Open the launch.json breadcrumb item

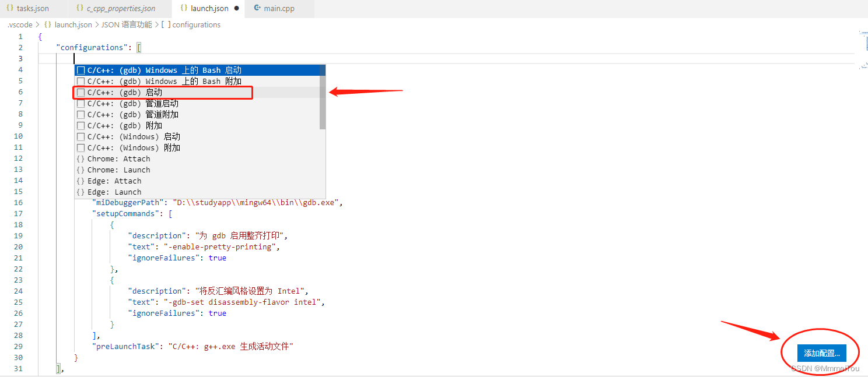point(73,25)
